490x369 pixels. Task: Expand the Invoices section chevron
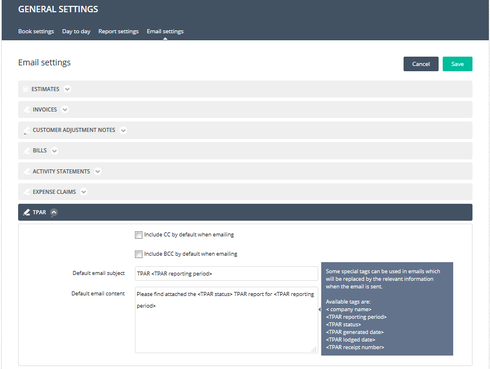pyautogui.click(x=65, y=110)
